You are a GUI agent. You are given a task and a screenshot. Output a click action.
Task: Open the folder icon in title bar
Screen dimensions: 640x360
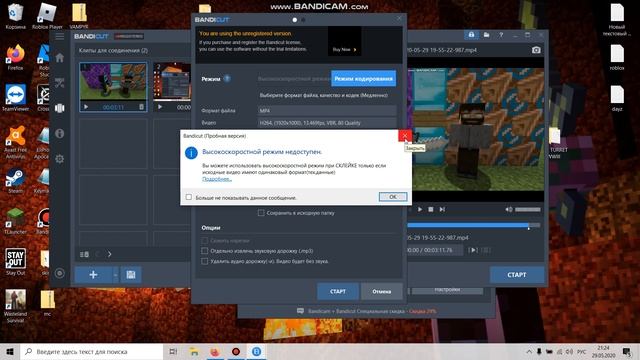486,35
